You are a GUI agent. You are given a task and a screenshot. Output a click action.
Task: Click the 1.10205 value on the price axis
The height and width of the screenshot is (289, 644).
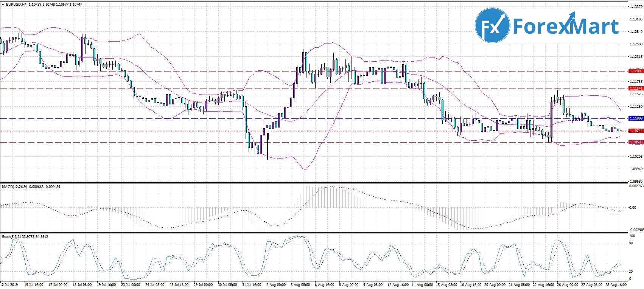(636, 157)
